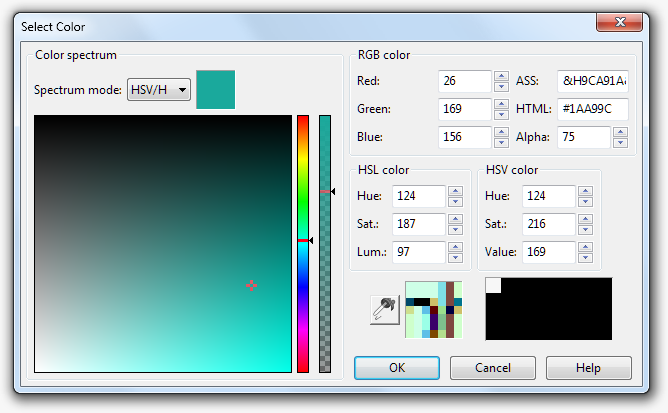The image size is (668, 413).
Task: Click the Alpha value field
Action: [x=584, y=137]
